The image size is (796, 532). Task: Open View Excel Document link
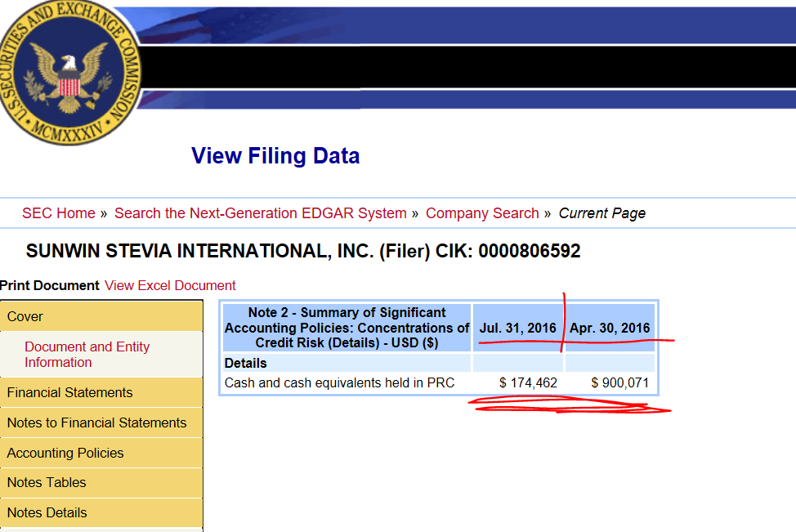coord(170,286)
